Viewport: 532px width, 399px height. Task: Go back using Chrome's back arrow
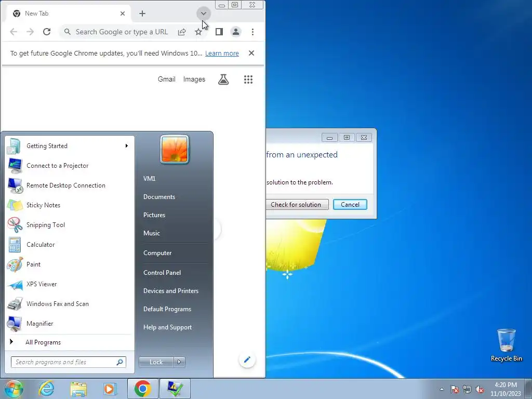click(14, 32)
